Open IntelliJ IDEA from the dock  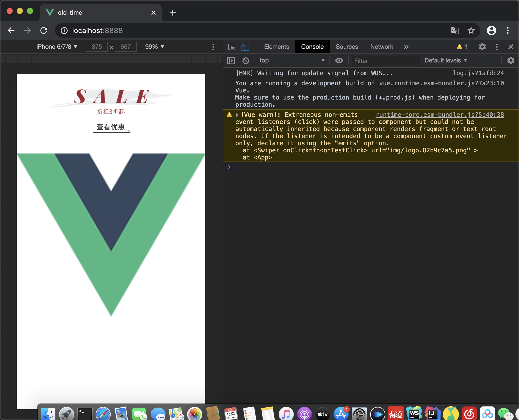(433, 413)
